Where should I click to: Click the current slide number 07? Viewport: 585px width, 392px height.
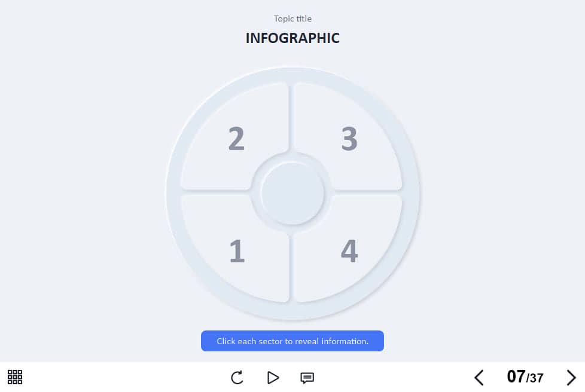pyautogui.click(x=516, y=376)
